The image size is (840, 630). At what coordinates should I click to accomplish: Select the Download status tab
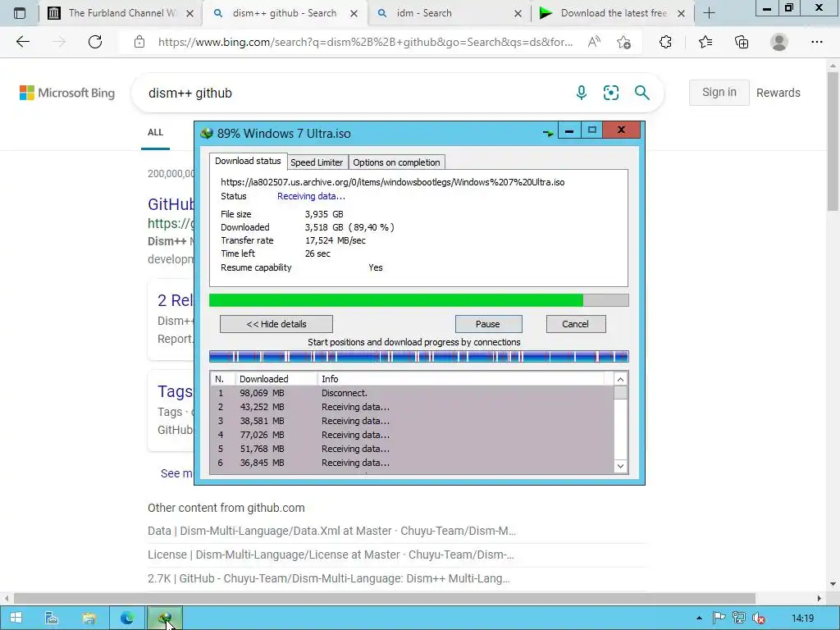248,161
